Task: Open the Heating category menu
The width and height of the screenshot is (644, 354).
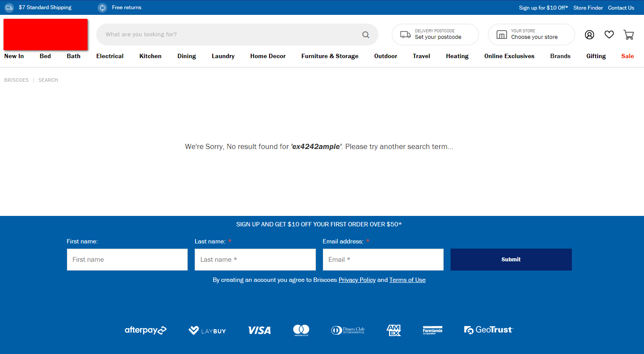Action: coord(457,56)
